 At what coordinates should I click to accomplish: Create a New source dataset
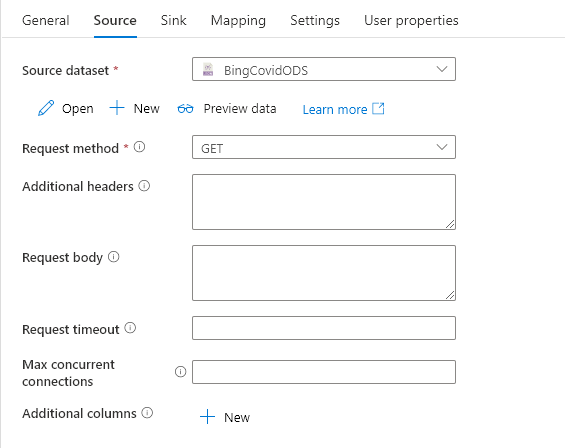(x=146, y=108)
